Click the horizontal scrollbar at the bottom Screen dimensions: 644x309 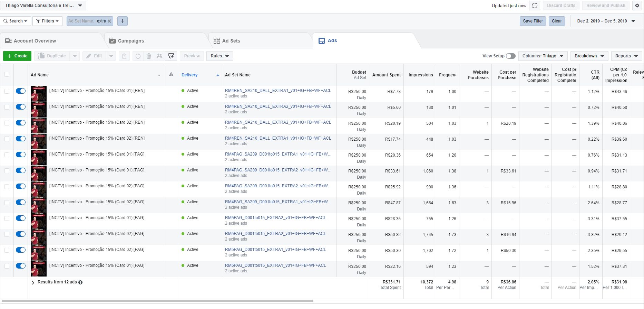pyautogui.click(x=157, y=301)
